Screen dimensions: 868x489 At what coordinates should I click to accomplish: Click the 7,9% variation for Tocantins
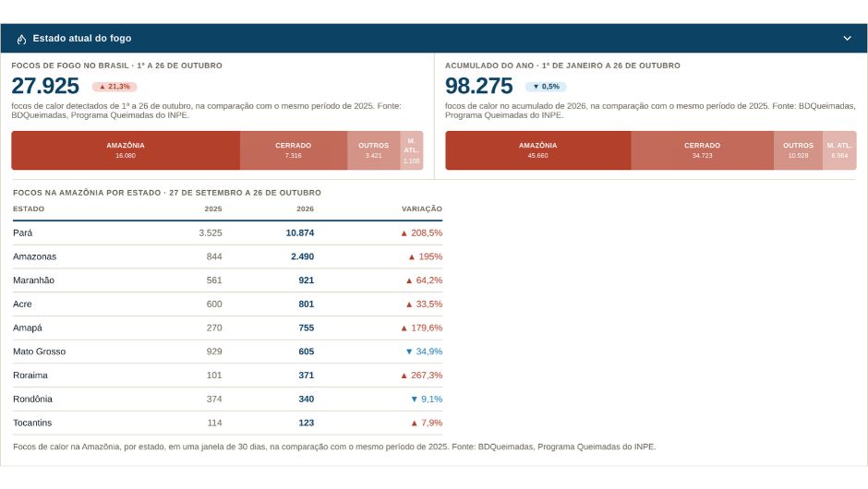point(427,423)
